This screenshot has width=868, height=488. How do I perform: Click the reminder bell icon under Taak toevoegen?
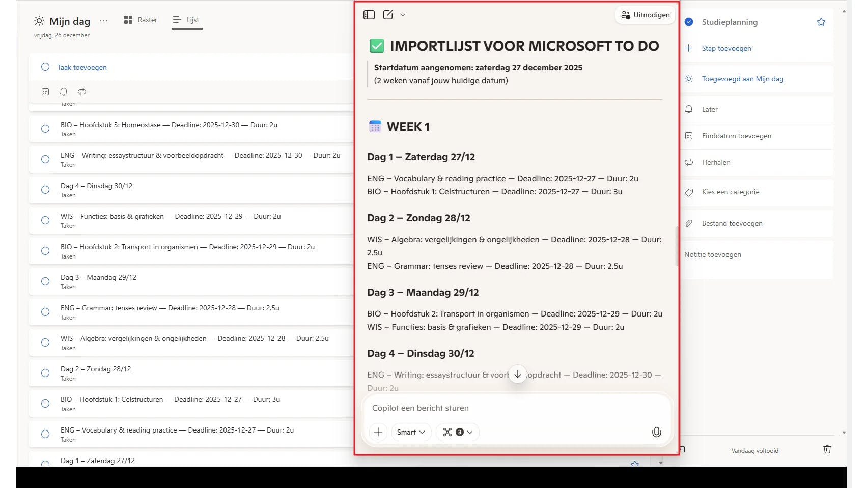click(x=64, y=92)
